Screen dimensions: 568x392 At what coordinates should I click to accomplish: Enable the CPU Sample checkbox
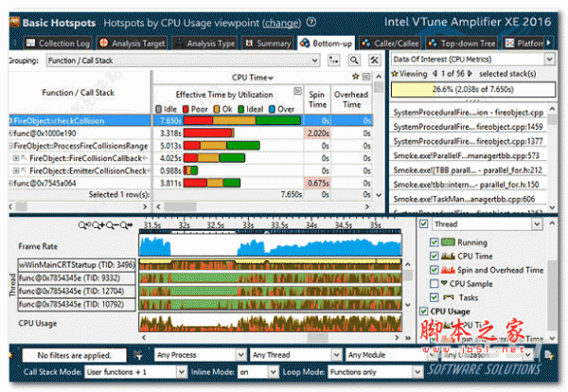click(434, 283)
